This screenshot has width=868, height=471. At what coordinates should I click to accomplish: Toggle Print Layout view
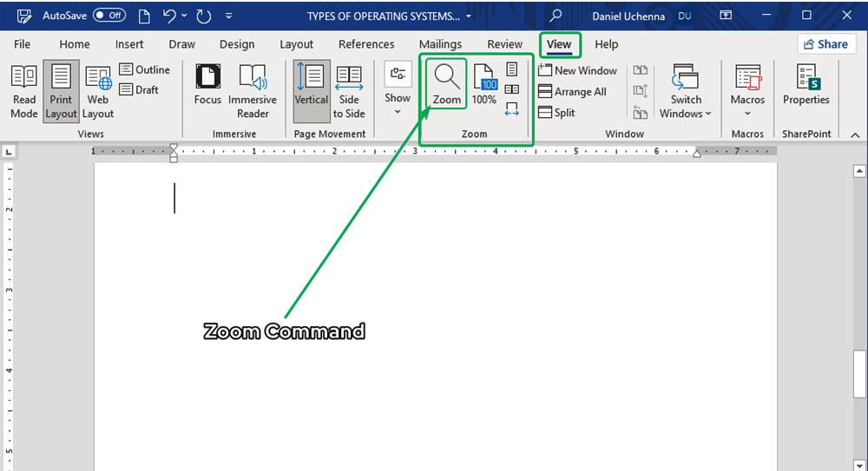pos(61,91)
